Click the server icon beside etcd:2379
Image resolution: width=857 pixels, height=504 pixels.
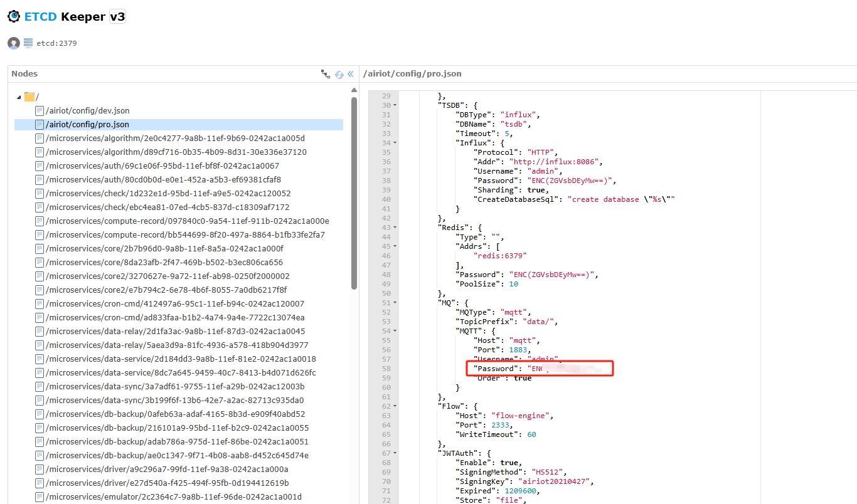click(28, 43)
